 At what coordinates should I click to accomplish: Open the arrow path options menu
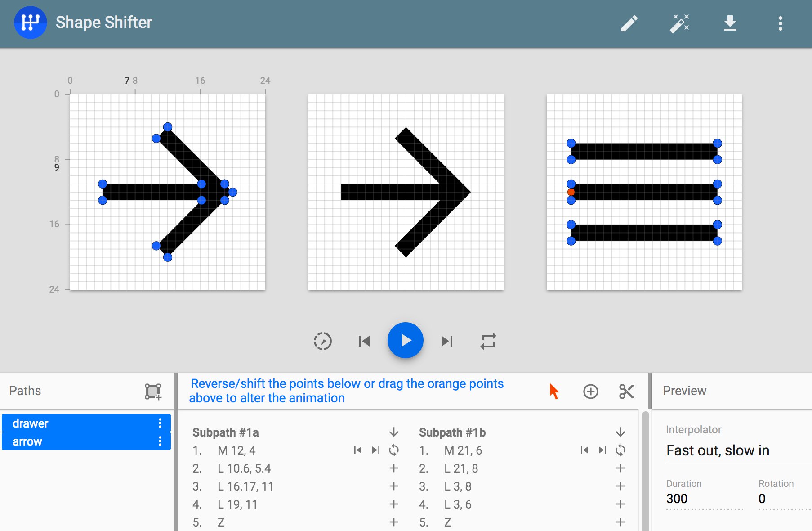160,441
